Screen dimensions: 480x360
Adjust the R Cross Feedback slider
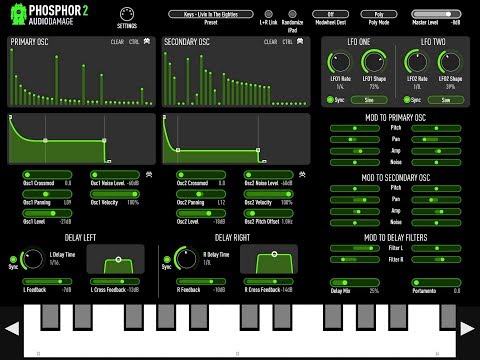268,282
